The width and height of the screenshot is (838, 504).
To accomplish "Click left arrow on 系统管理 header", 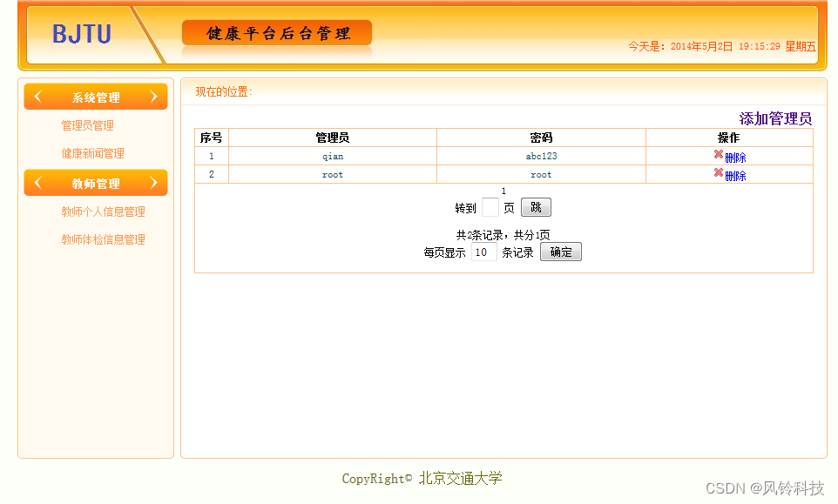I will point(38,97).
